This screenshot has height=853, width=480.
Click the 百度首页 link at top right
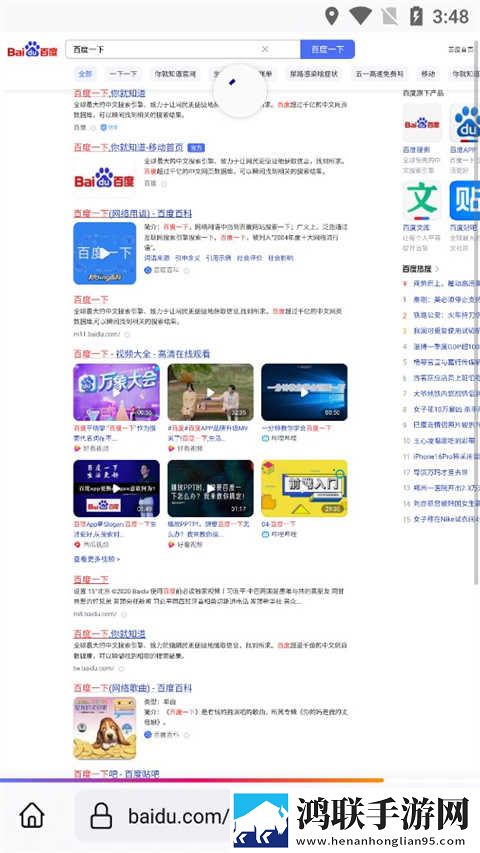pyautogui.click(x=460, y=50)
